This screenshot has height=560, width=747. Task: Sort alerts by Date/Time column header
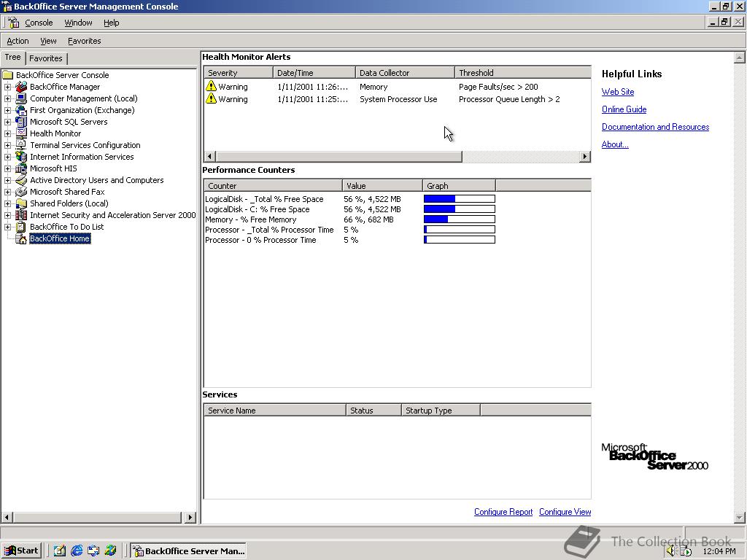point(314,73)
